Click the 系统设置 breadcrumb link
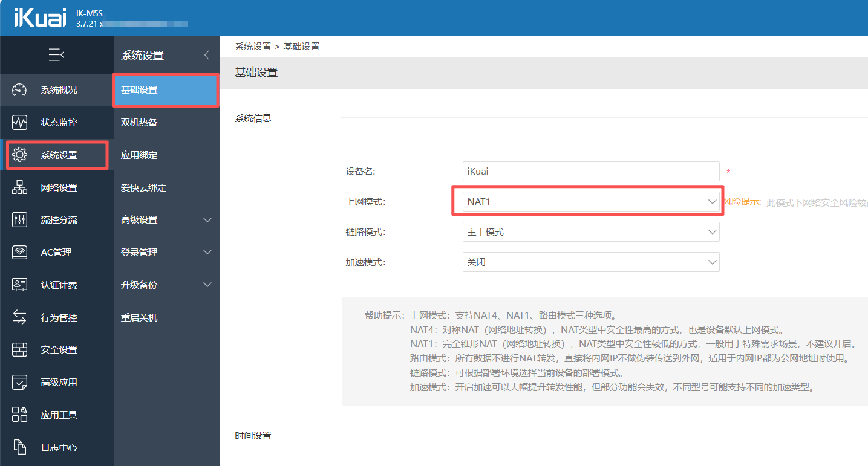 [253, 47]
